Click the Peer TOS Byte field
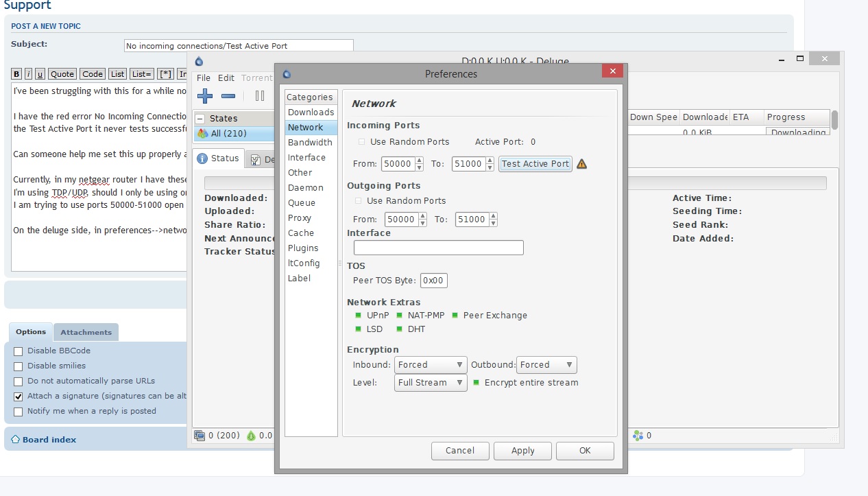The image size is (868, 496). click(434, 281)
